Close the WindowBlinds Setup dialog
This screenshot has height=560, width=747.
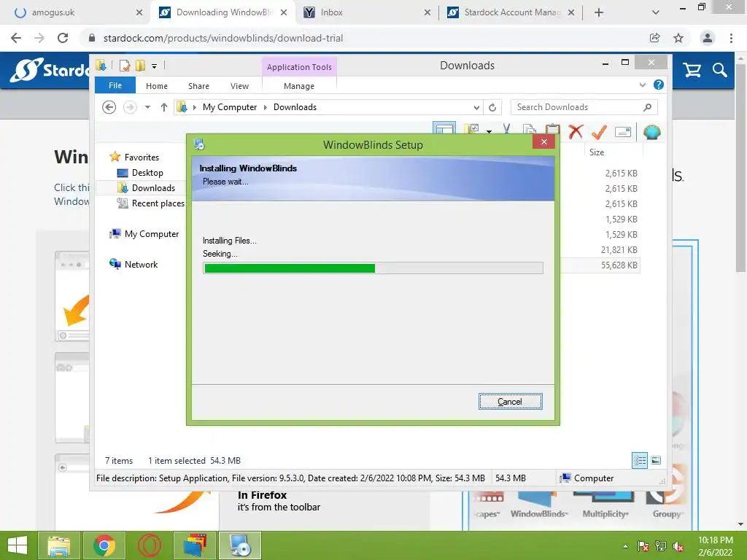pos(543,142)
